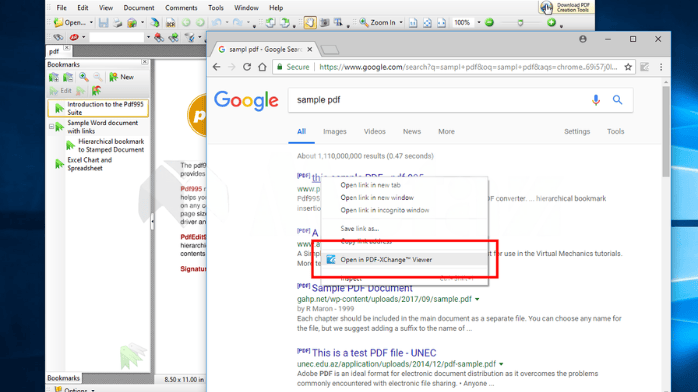Click the Fit Page icon
698x392 pixels.
pos(427,22)
